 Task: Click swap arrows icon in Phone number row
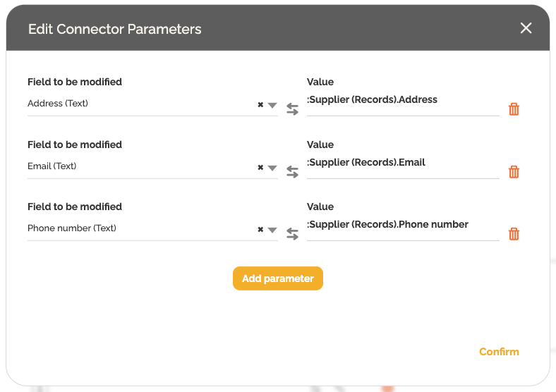click(x=292, y=234)
